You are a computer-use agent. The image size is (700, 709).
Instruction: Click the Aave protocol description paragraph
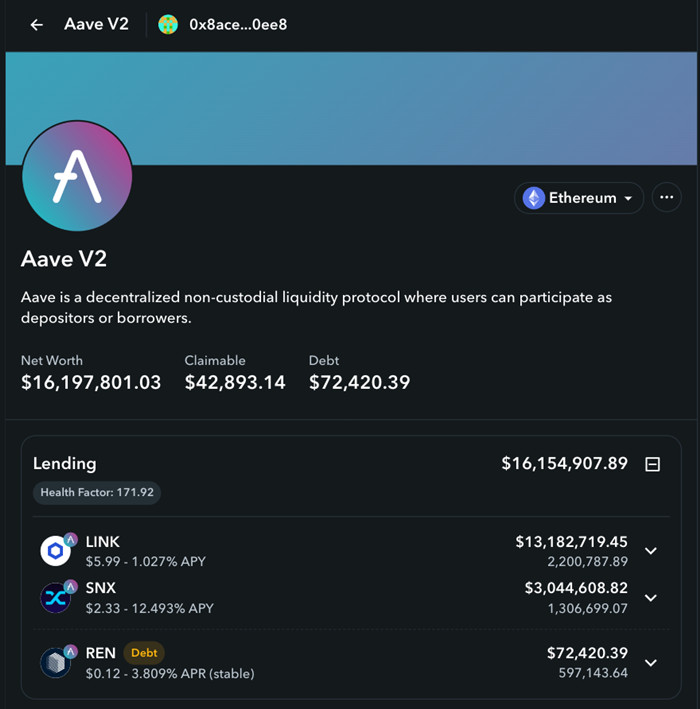(316, 307)
